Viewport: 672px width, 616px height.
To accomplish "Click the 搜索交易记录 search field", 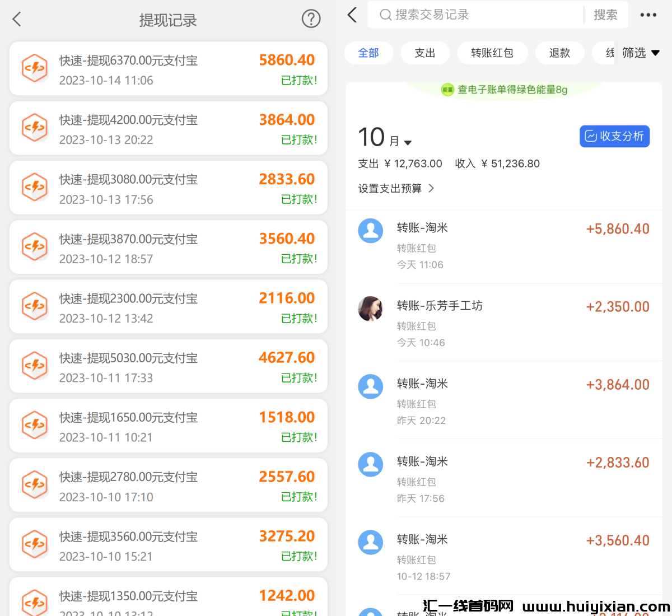I will (x=476, y=15).
